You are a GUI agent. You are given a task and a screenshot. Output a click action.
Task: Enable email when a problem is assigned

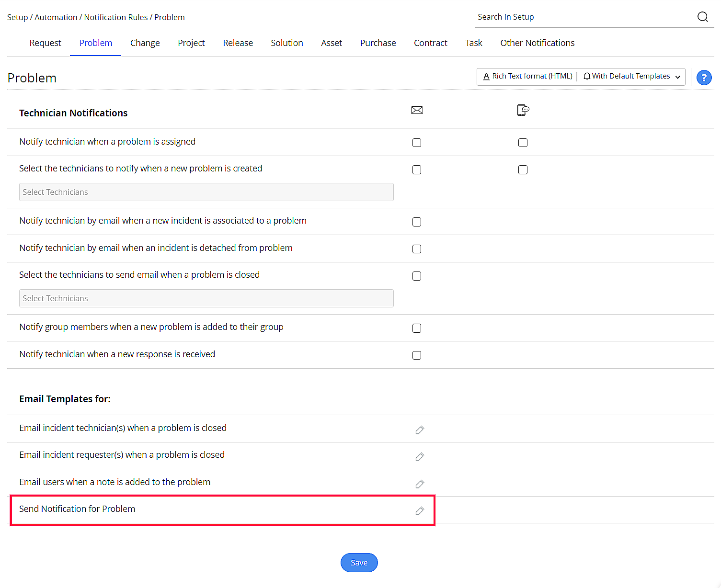pyautogui.click(x=417, y=143)
